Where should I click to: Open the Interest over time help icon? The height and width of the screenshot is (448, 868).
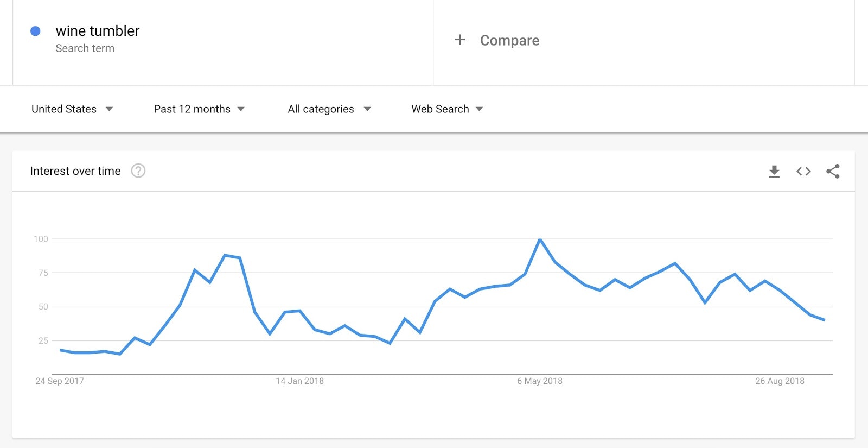point(138,171)
